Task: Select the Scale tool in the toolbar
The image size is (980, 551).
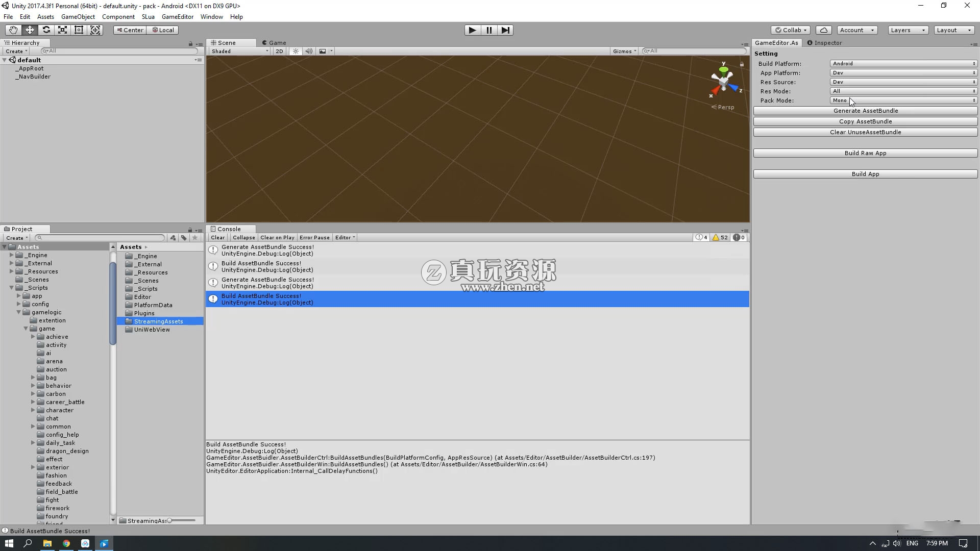Action: click(x=62, y=30)
